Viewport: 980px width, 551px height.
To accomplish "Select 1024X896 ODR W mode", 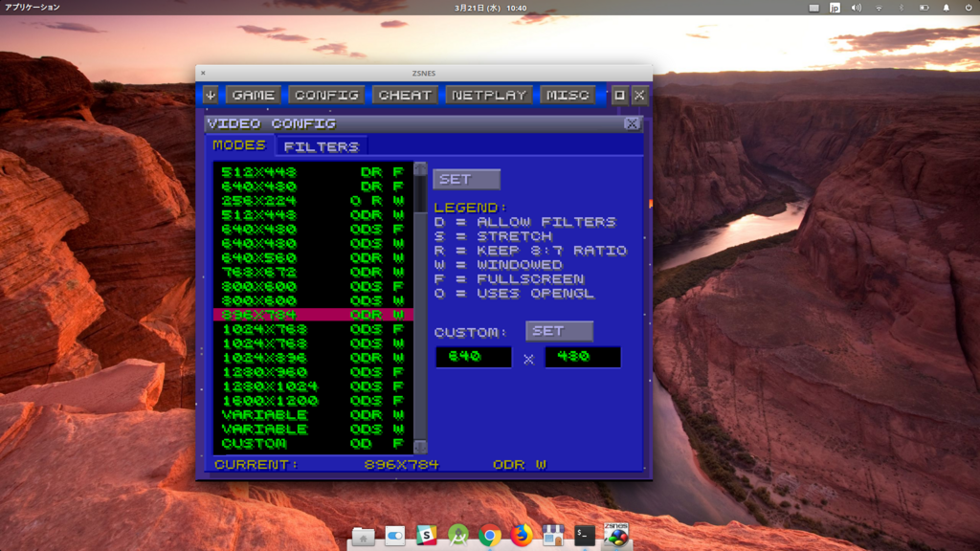I will [313, 358].
